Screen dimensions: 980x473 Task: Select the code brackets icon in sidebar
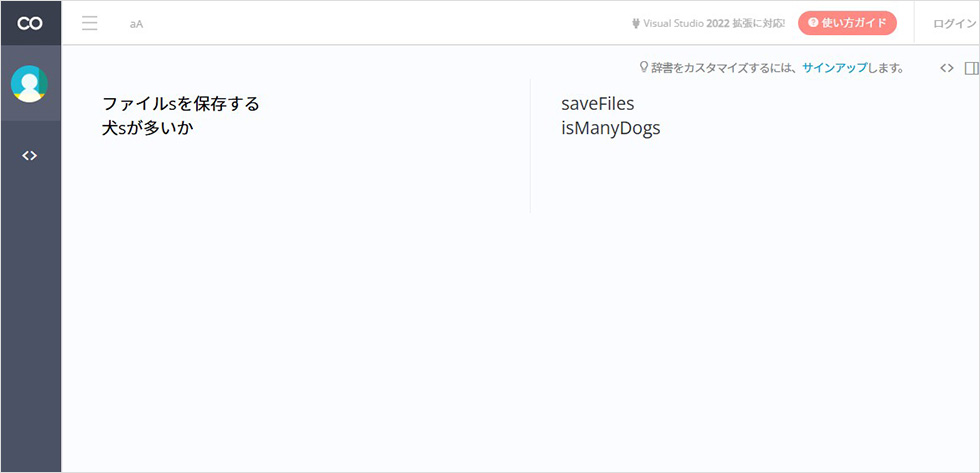[30, 156]
